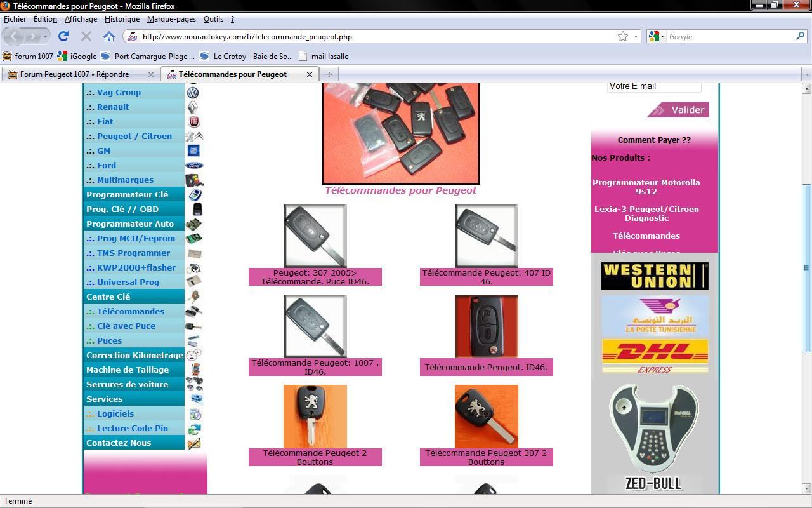Image resolution: width=812 pixels, height=508 pixels.
Task: Open Lexia-3 Peugeot/Citroen Diagnostic link
Action: pyautogui.click(x=646, y=213)
